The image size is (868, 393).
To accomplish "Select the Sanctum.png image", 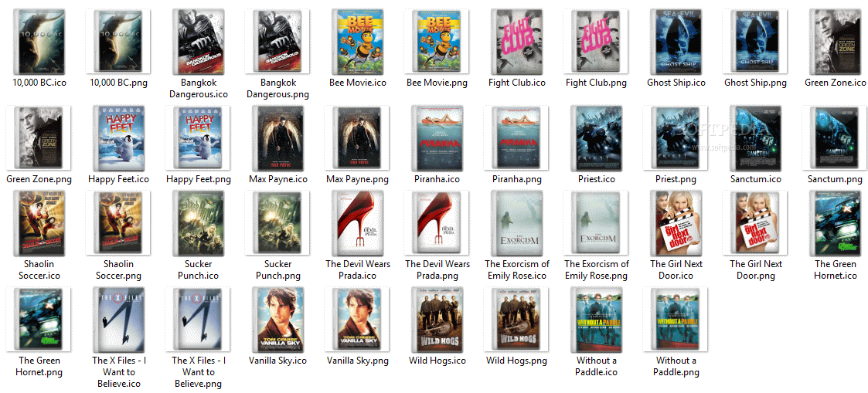I will click(836, 138).
